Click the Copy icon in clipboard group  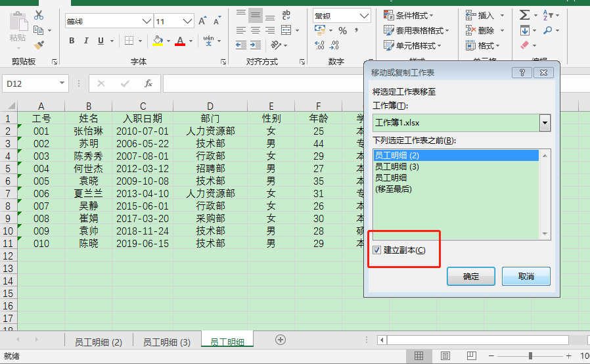tap(38, 30)
